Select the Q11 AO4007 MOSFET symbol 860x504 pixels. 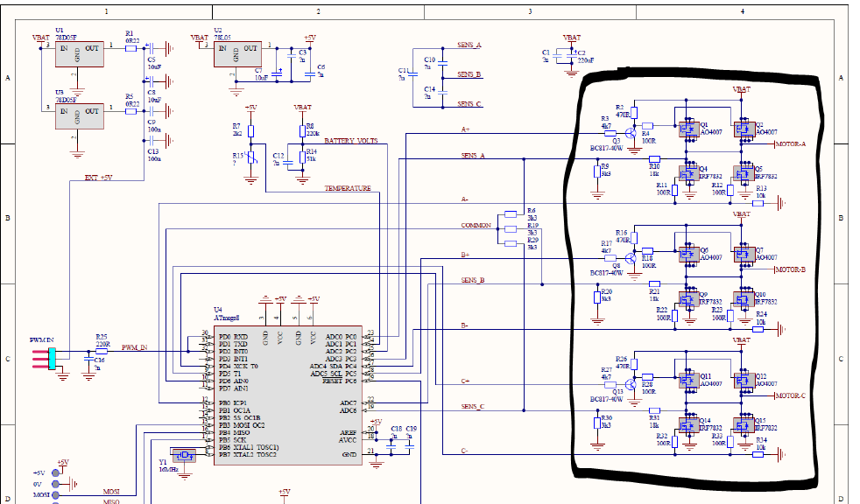pos(688,380)
